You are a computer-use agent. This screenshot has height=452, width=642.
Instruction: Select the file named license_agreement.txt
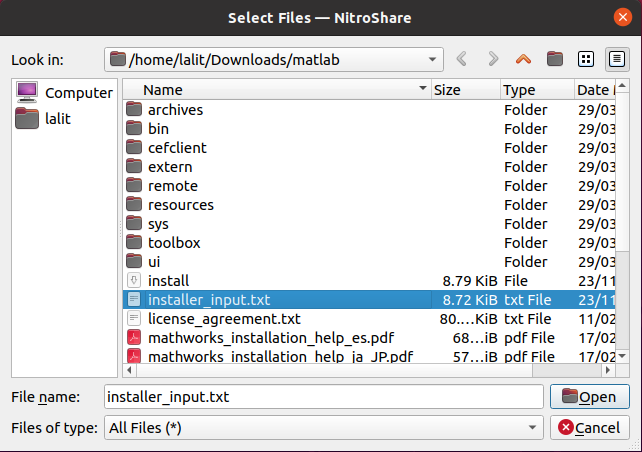[x=224, y=319]
